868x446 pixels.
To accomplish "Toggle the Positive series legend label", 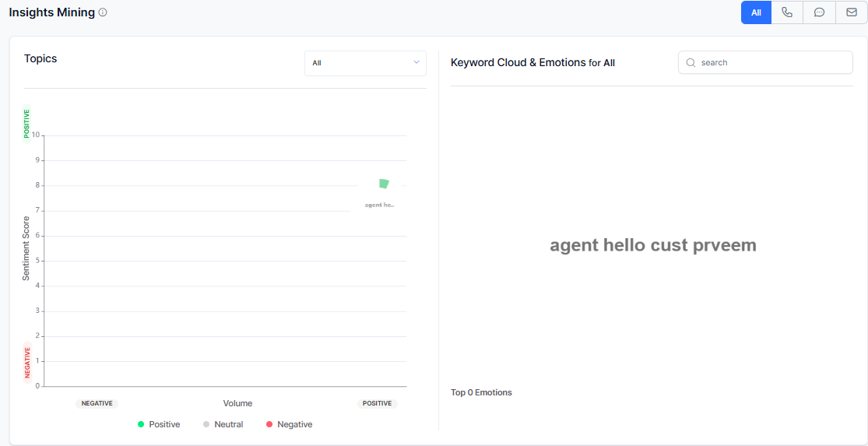I will [x=164, y=424].
